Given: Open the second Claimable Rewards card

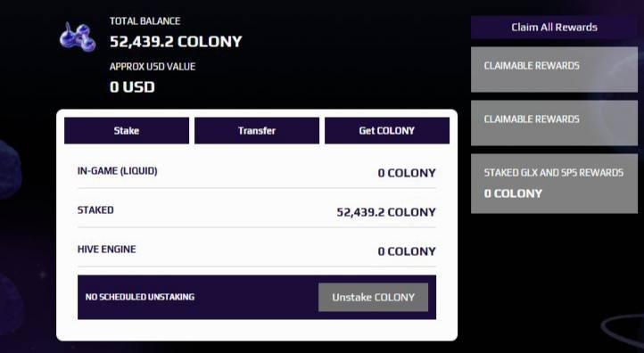Looking at the screenshot, I should coord(554,123).
